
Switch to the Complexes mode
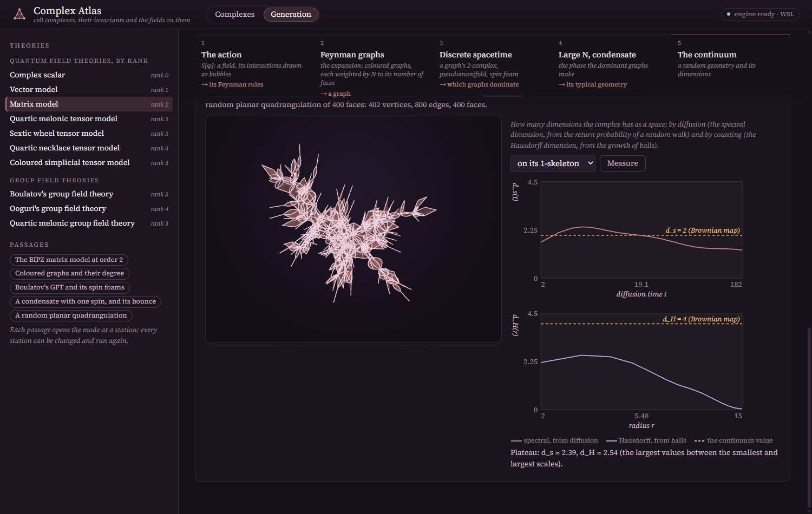click(234, 15)
